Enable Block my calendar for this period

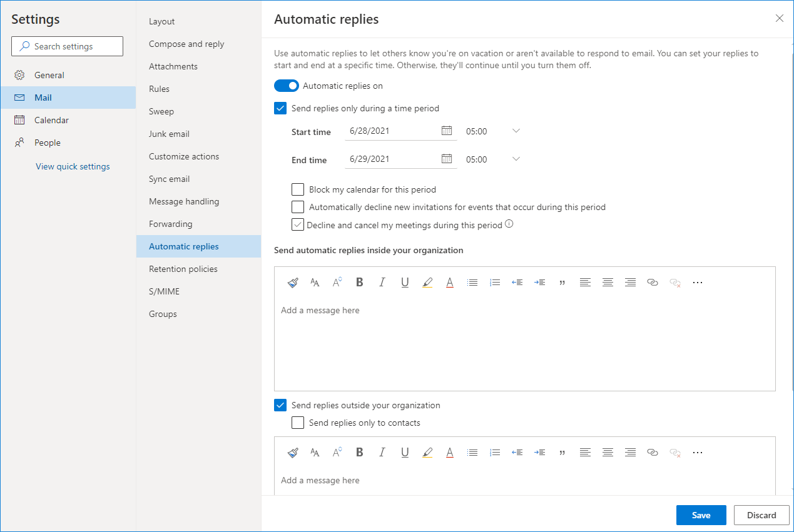pos(298,189)
